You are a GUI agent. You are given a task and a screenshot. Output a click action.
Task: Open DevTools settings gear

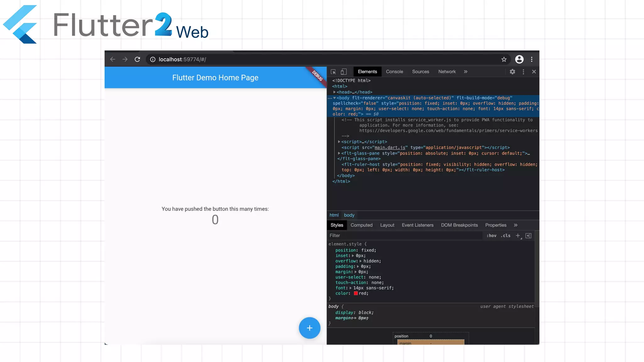512,72
